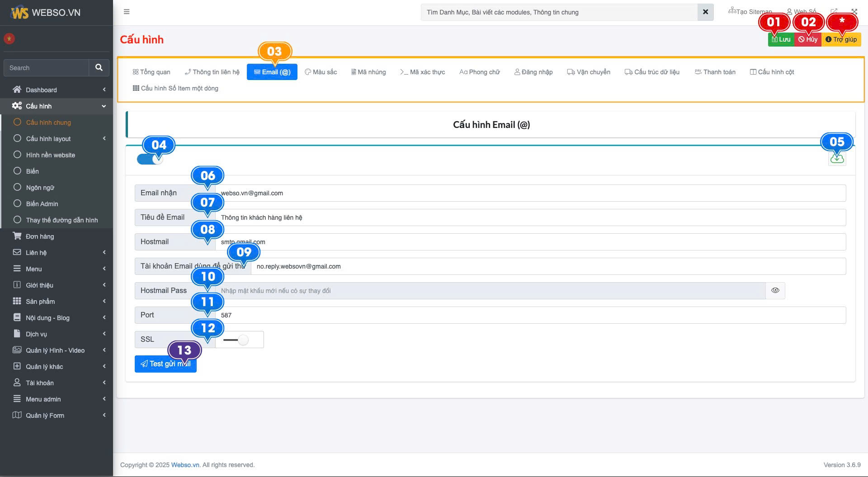Click the hamburger sidebar toggle icon

point(127,12)
